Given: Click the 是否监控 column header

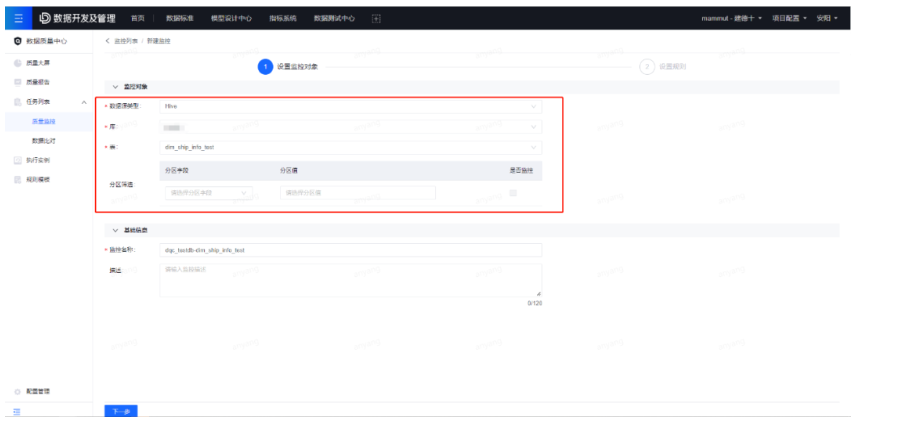Looking at the screenshot, I should [521, 170].
